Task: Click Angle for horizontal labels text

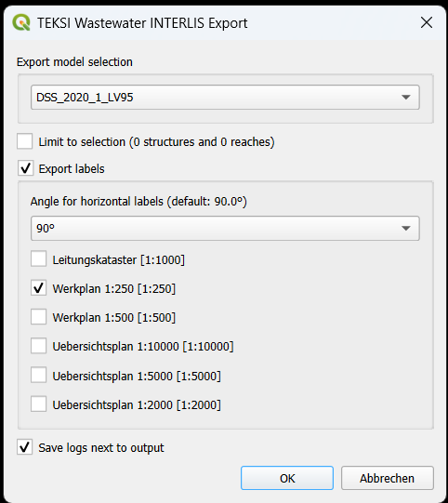Action: pyautogui.click(x=138, y=202)
